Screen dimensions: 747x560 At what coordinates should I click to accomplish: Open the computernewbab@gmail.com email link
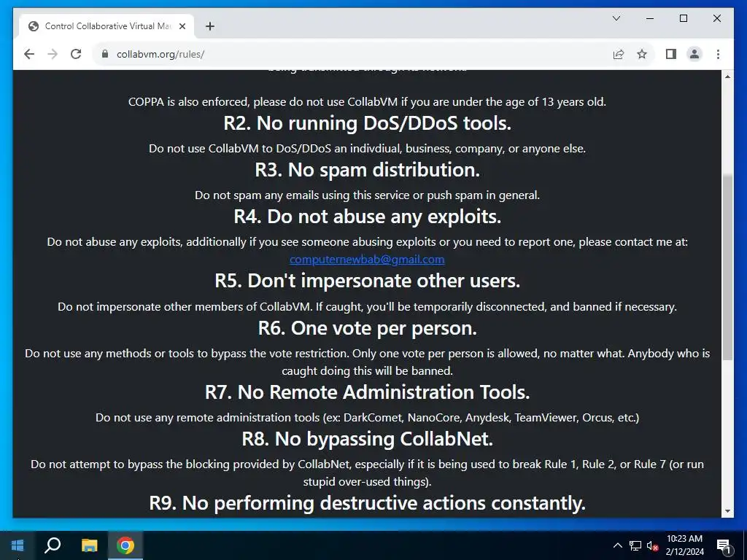click(x=367, y=260)
